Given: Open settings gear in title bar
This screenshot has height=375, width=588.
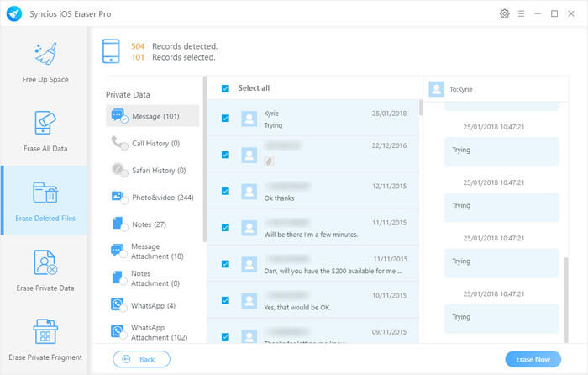Looking at the screenshot, I should (x=504, y=14).
